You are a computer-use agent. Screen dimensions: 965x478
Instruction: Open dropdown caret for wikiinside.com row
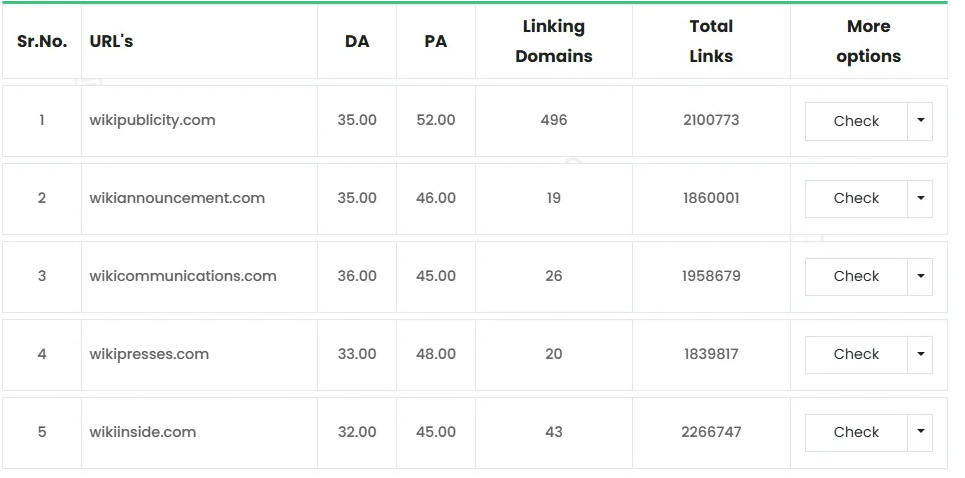coord(920,432)
